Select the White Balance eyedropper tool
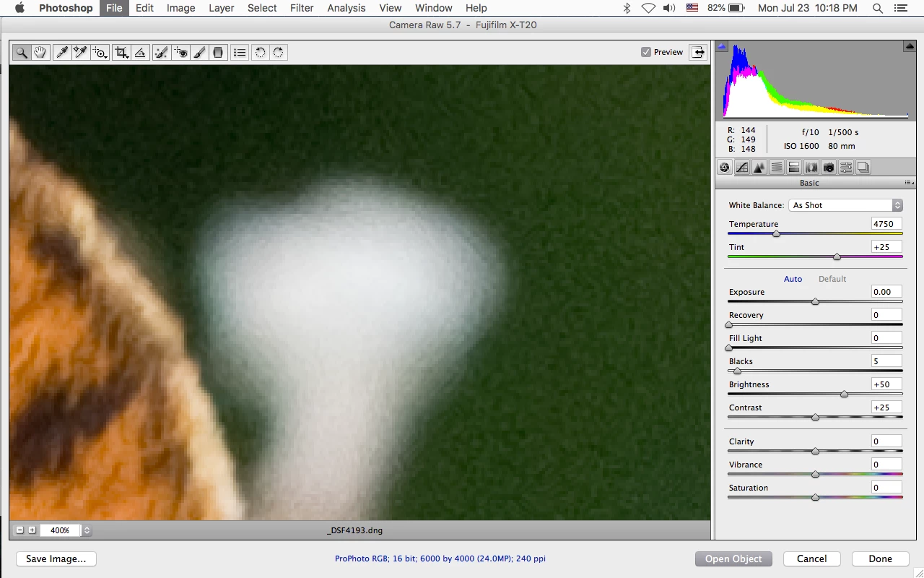Screen dimensions: 924x578 point(62,52)
